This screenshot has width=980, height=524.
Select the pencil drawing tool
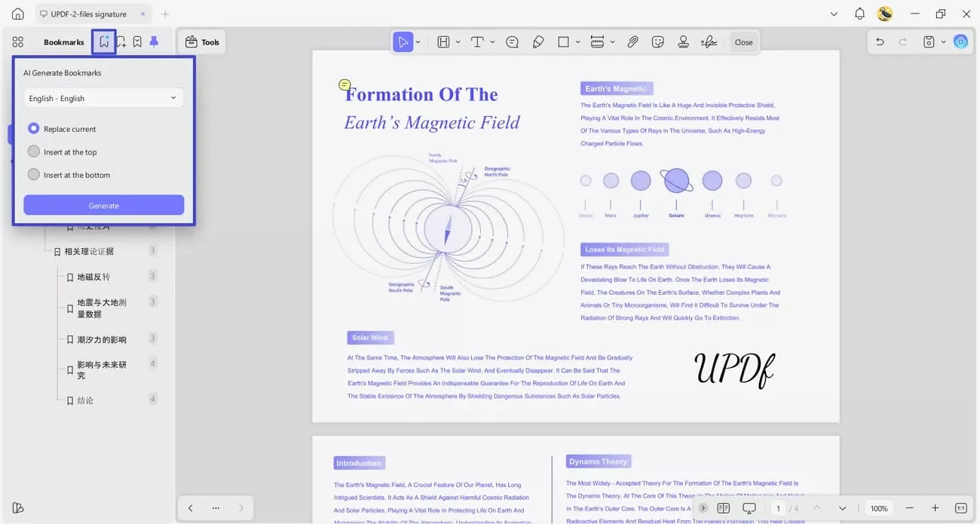coord(537,42)
